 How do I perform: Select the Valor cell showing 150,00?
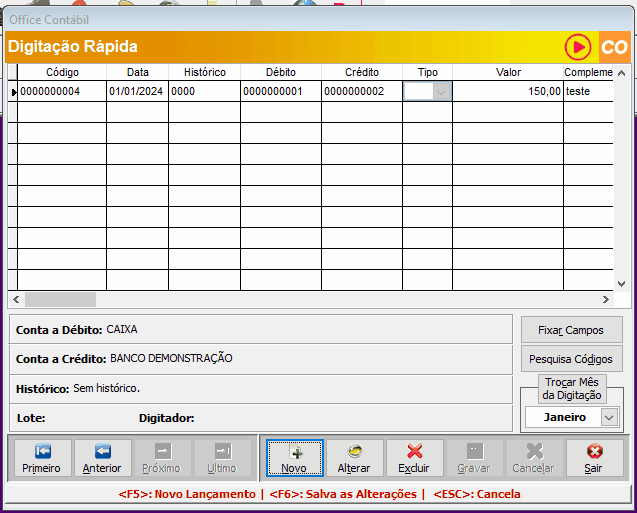pyautogui.click(x=507, y=91)
